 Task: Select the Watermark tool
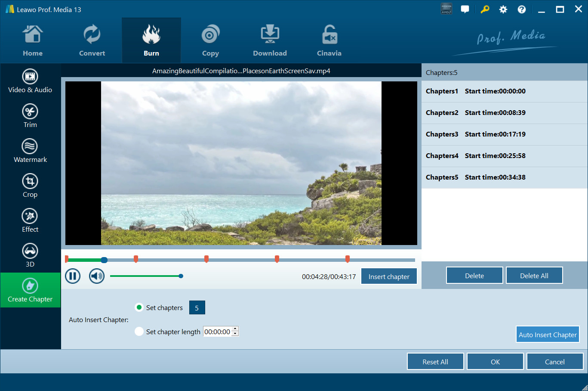tap(30, 151)
